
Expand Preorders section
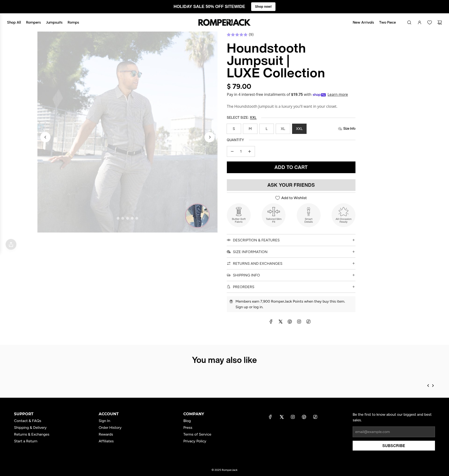[291, 287]
